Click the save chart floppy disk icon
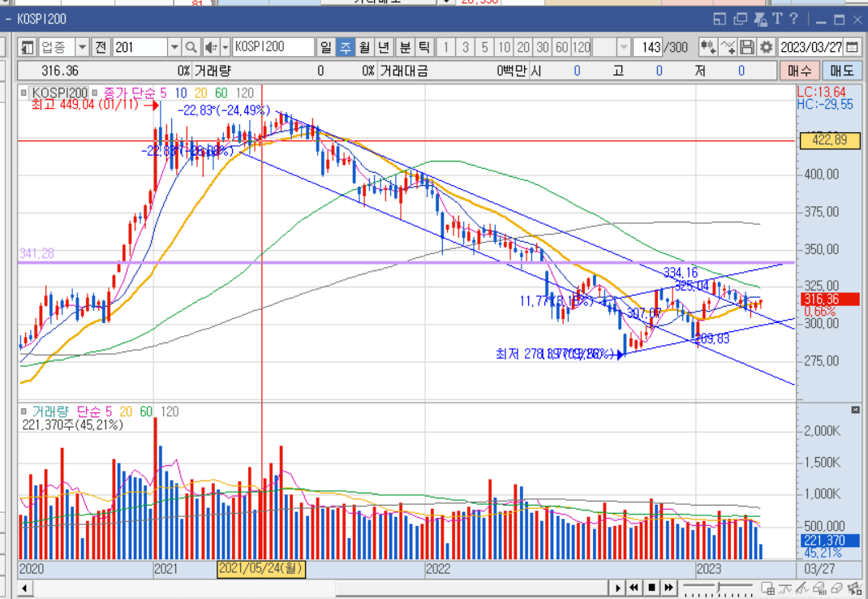The width and height of the screenshot is (868, 599). tap(747, 47)
